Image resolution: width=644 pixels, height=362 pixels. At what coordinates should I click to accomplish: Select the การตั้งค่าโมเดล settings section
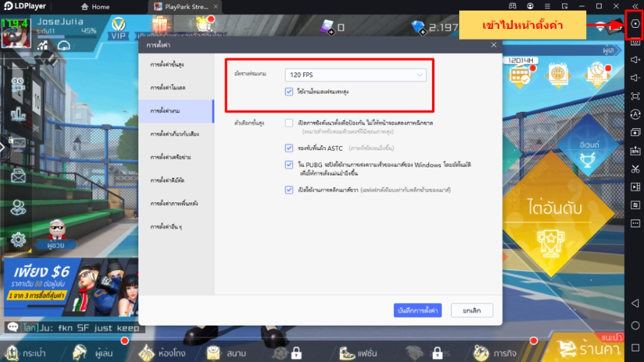click(176, 87)
